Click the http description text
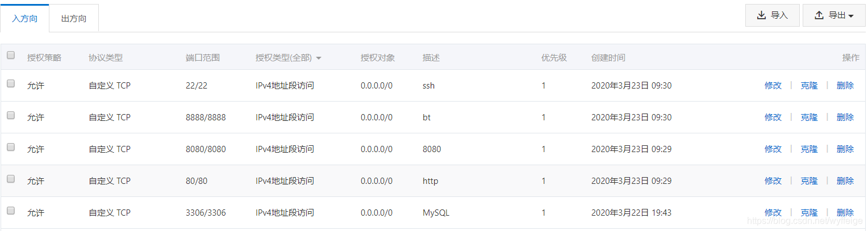868x231 pixels. click(x=431, y=181)
